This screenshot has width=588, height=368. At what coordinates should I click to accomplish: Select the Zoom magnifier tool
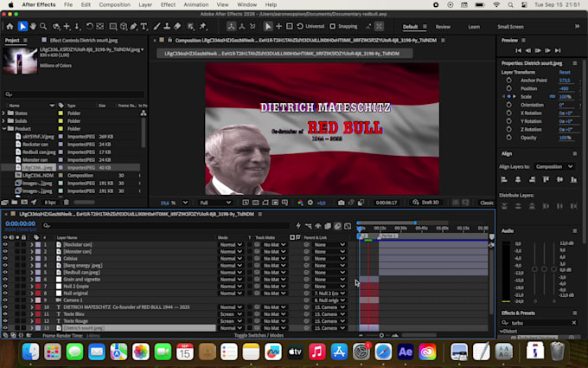tap(43, 26)
